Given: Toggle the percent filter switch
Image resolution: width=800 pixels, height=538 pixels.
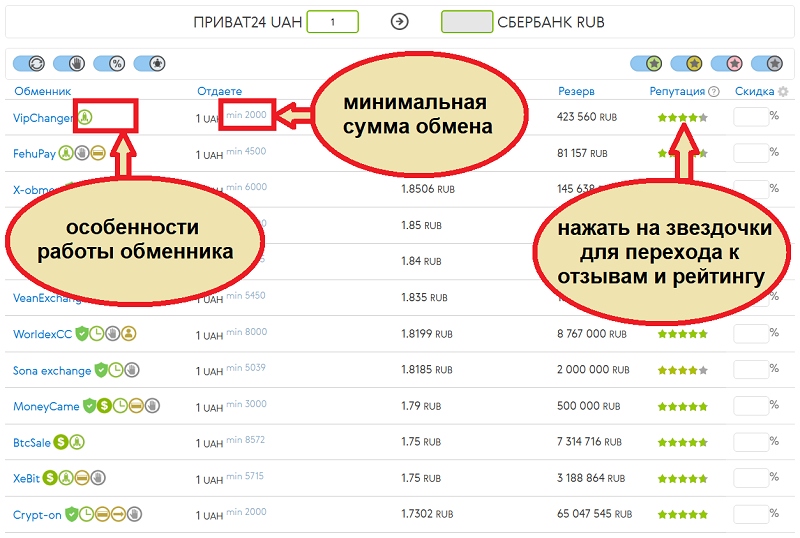Looking at the screenshot, I should tap(109, 63).
